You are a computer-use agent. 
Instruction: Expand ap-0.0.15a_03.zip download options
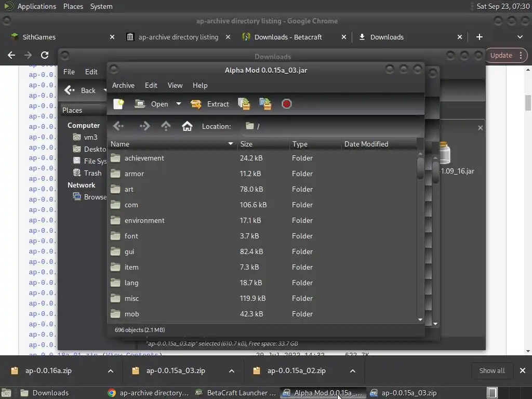[232, 371]
